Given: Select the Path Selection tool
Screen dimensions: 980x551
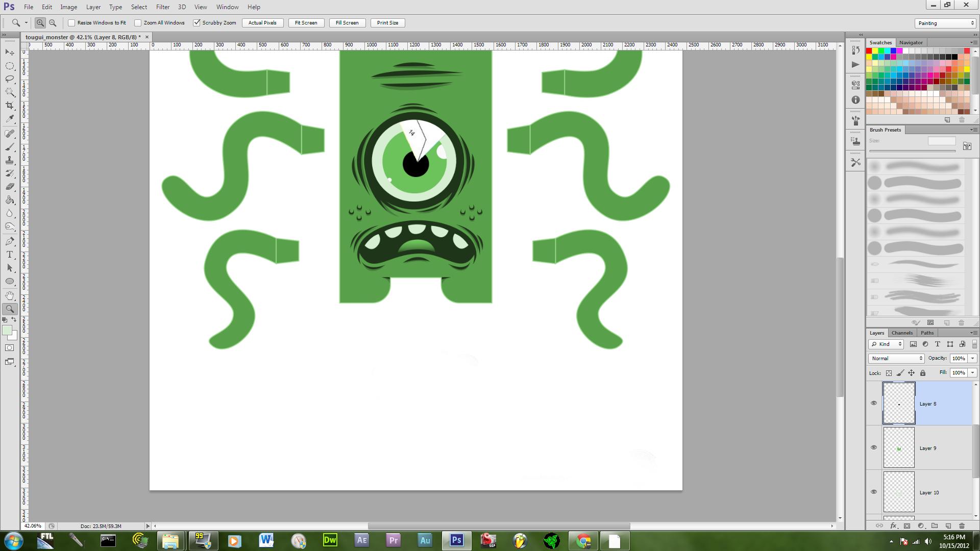Looking at the screenshot, I should click(x=10, y=268).
